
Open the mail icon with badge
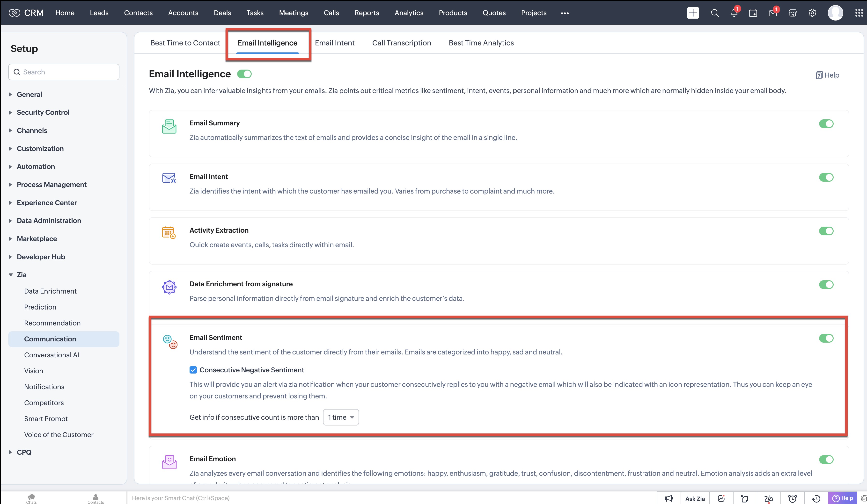pyautogui.click(x=772, y=13)
